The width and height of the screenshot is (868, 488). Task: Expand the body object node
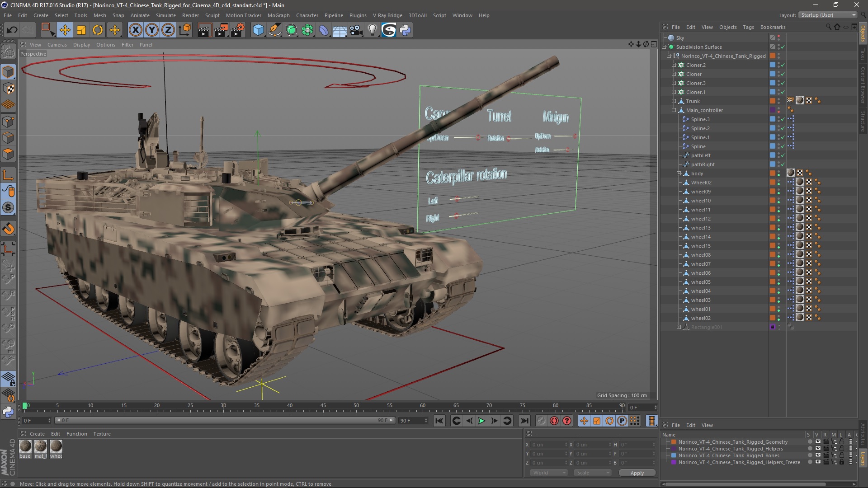coord(679,174)
